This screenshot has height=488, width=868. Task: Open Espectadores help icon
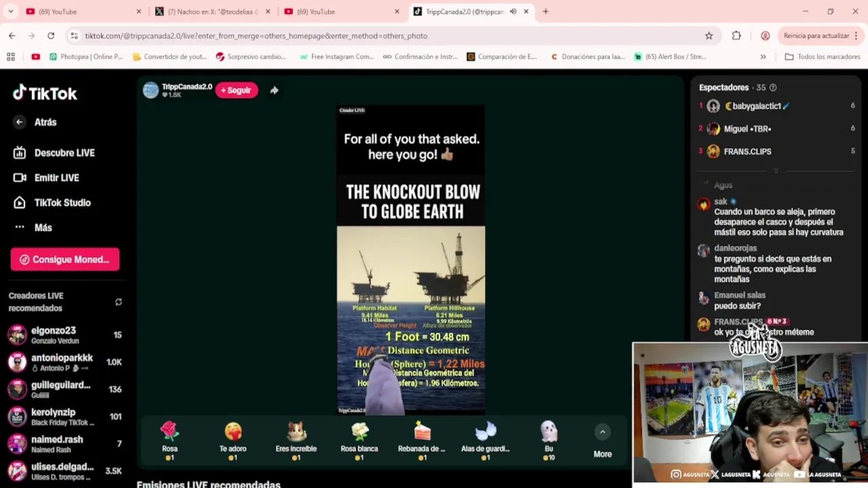[x=773, y=87]
